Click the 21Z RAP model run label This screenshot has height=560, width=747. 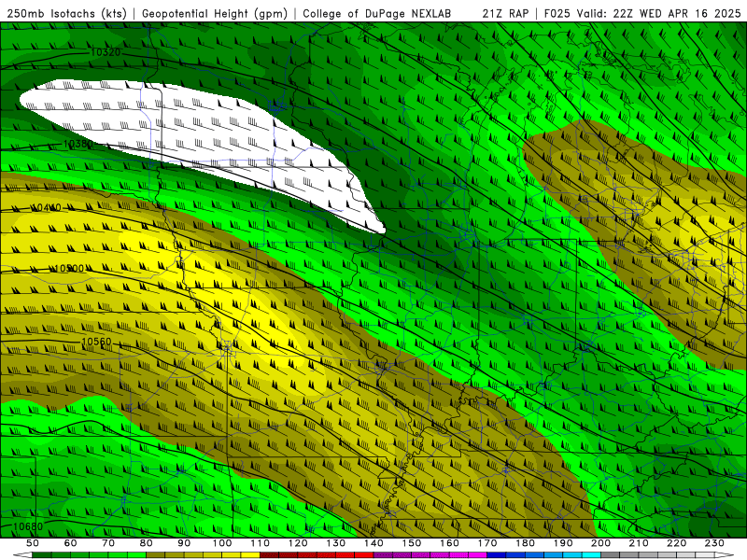(505, 13)
